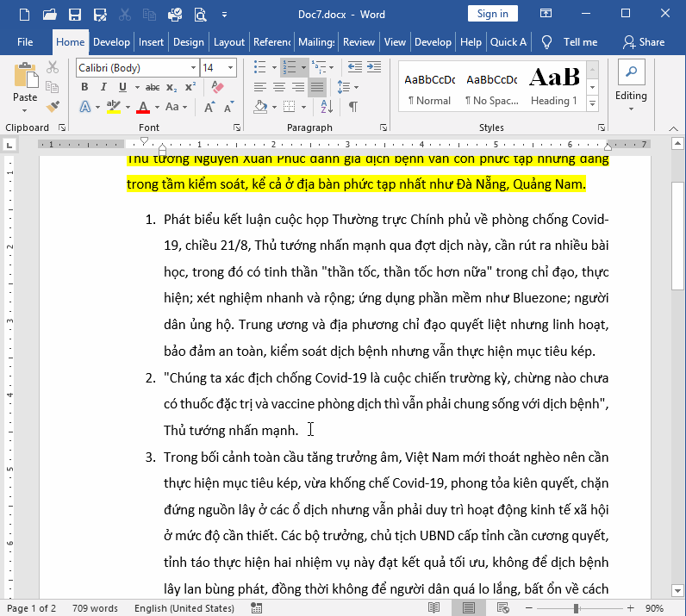Click Print Preview magnifier icon in quick access
Image resolution: width=686 pixels, height=616 pixels.
201,15
